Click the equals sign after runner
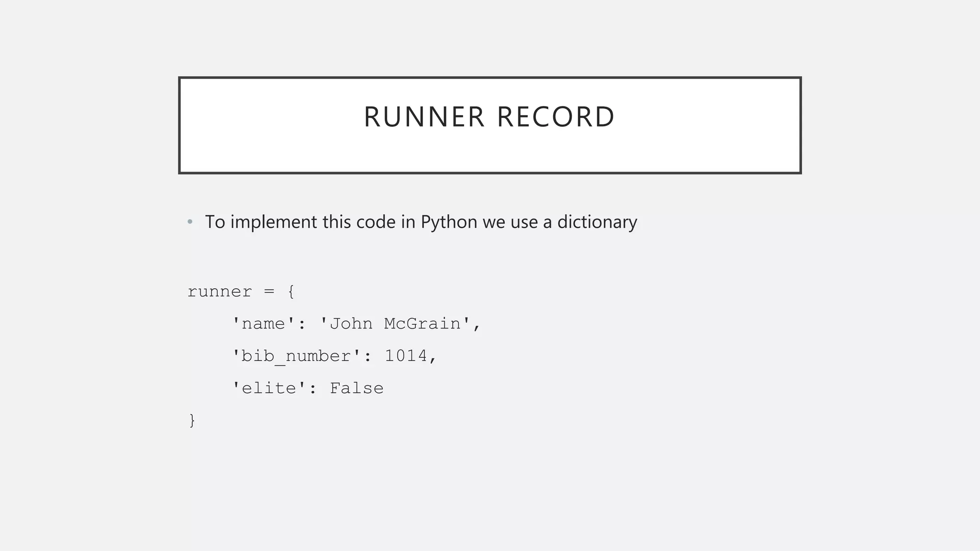980x551 pixels. click(x=269, y=292)
